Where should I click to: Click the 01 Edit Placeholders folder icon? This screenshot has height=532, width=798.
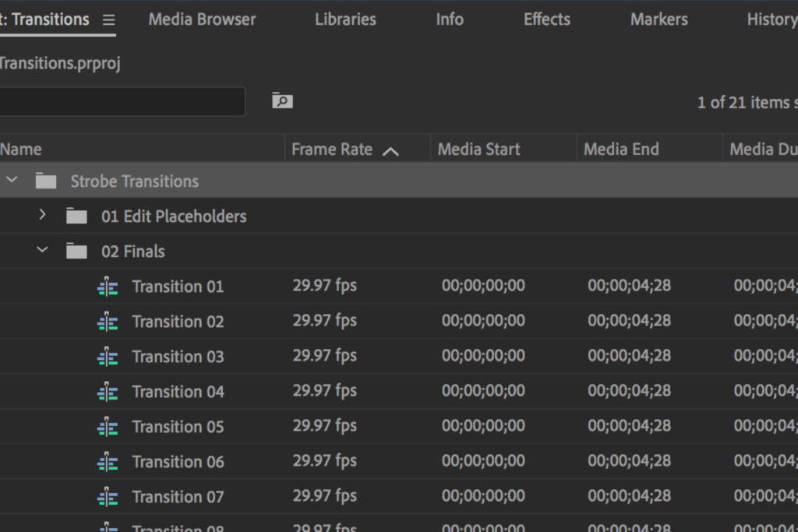[76, 217]
